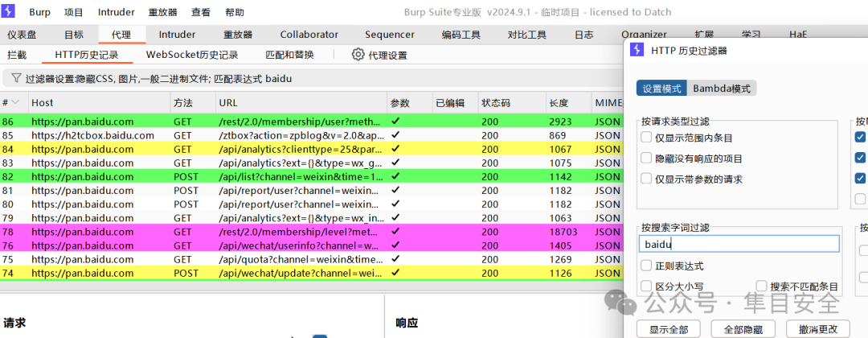The image size is (868, 338).
Task: Click the 撤消更改 button
Action: tap(817, 328)
